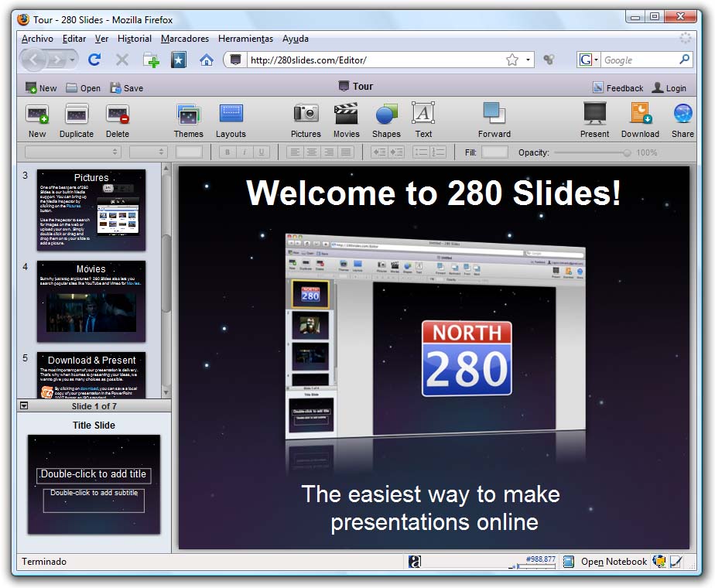Create a New presentation in the top bar
Image resolution: width=715 pixels, height=588 pixels.
click(x=41, y=88)
